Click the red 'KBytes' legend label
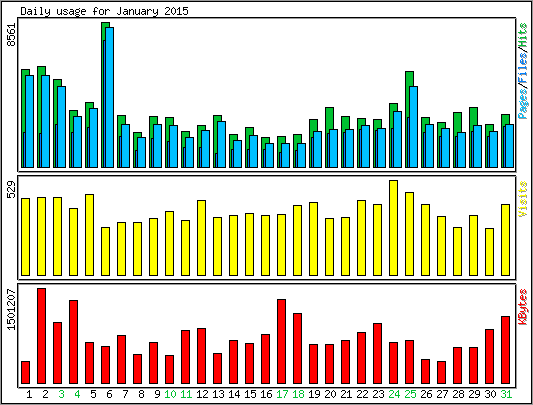This screenshot has height=405, width=533. point(523,307)
